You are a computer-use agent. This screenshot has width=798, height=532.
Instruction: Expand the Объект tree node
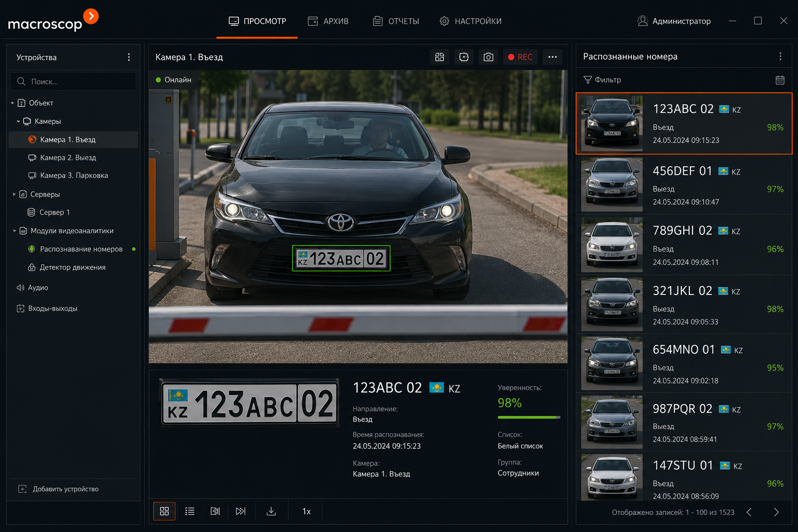pos(13,103)
